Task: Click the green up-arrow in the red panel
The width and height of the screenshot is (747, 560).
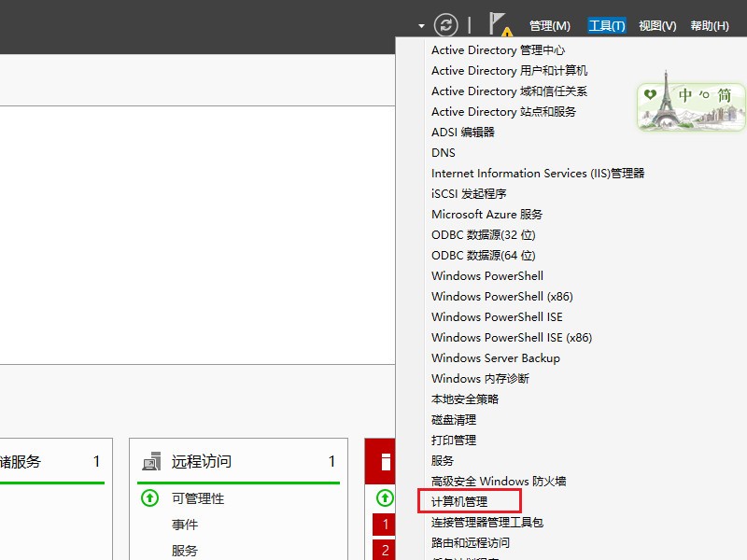Action: click(x=384, y=498)
